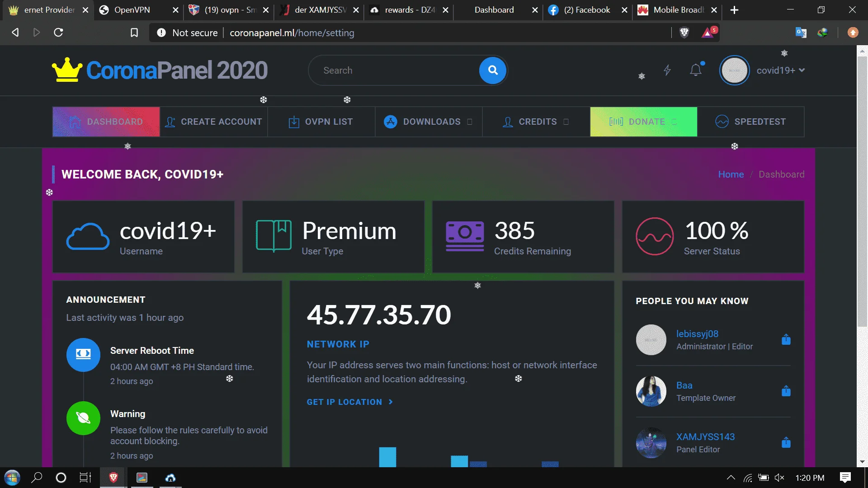Click the covid19+ profile avatar
This screenshot has width=868, height=488.
tap(734, 70)
